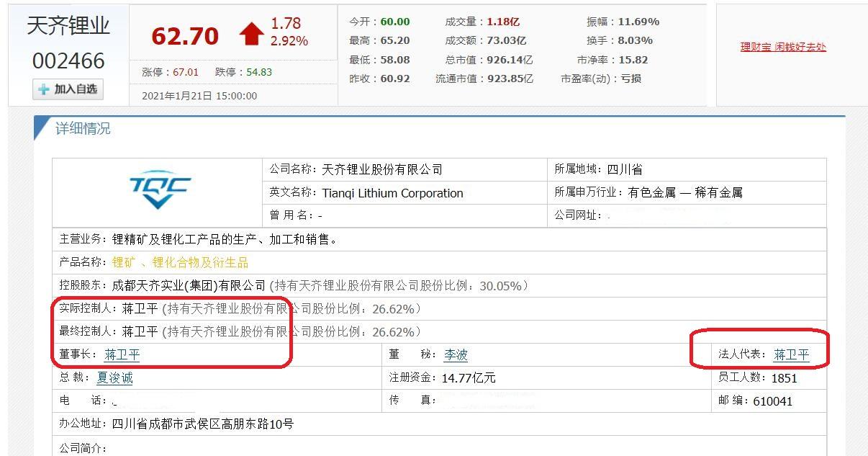Select English name Tianqi Lithium Corporation
This screenshot has height=456, width=868.
pyautogui.click(x=392, y=193)
